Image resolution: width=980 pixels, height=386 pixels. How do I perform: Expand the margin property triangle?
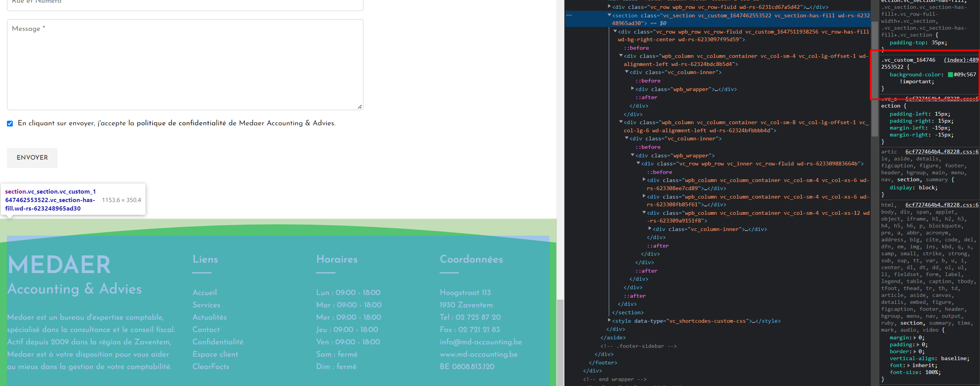[914, 338]
